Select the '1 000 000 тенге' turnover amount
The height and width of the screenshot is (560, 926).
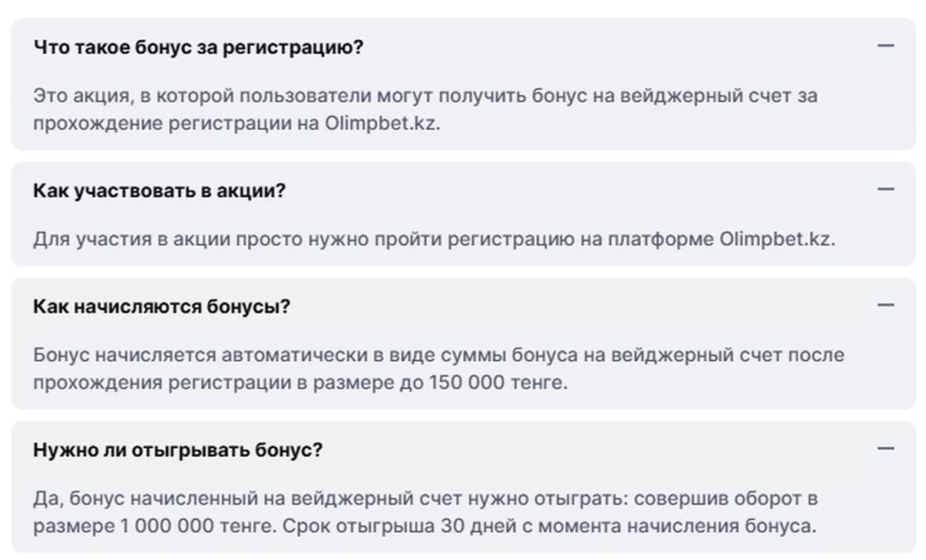pos(198,526)
